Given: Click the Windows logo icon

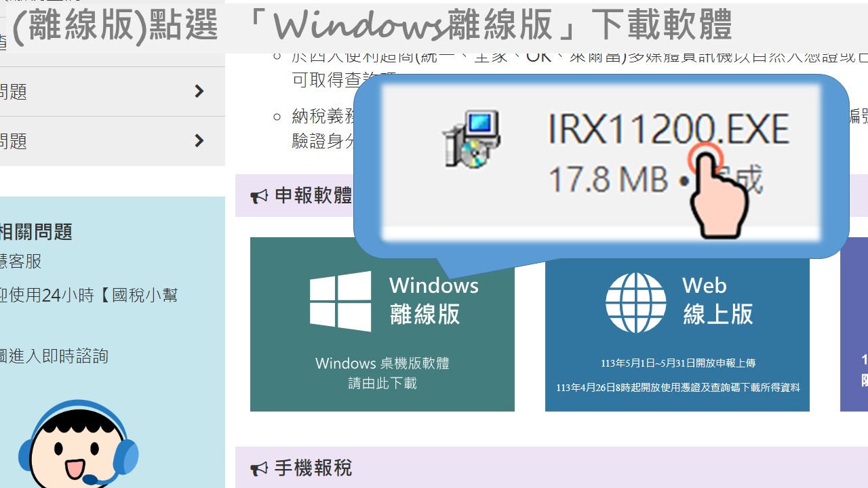Looking at the screenshot, I should 340,301.
